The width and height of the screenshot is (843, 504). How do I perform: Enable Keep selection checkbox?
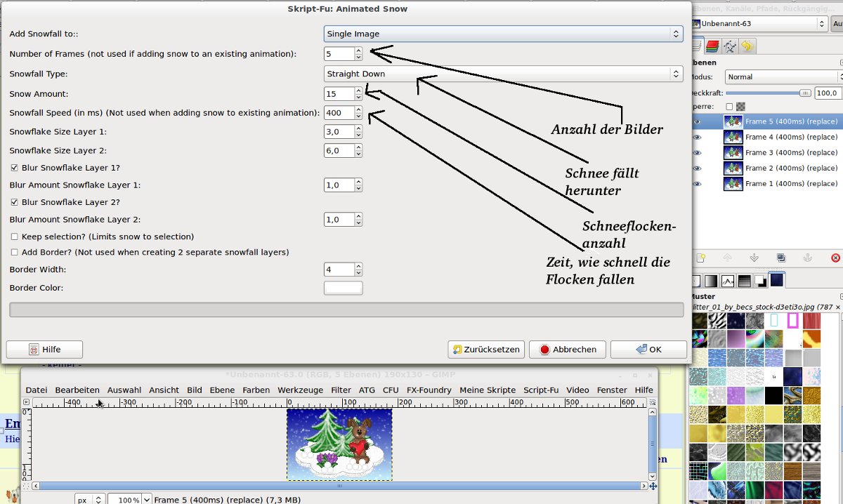[15, 237]
